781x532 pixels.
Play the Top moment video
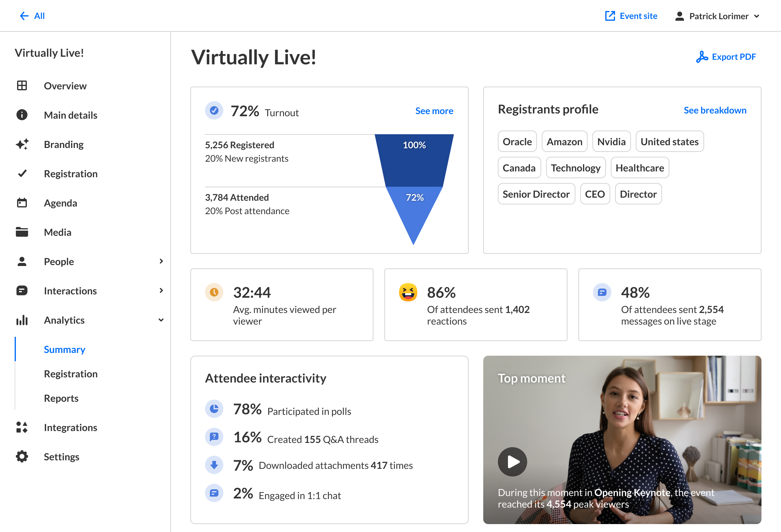click(x=512, y=462)
